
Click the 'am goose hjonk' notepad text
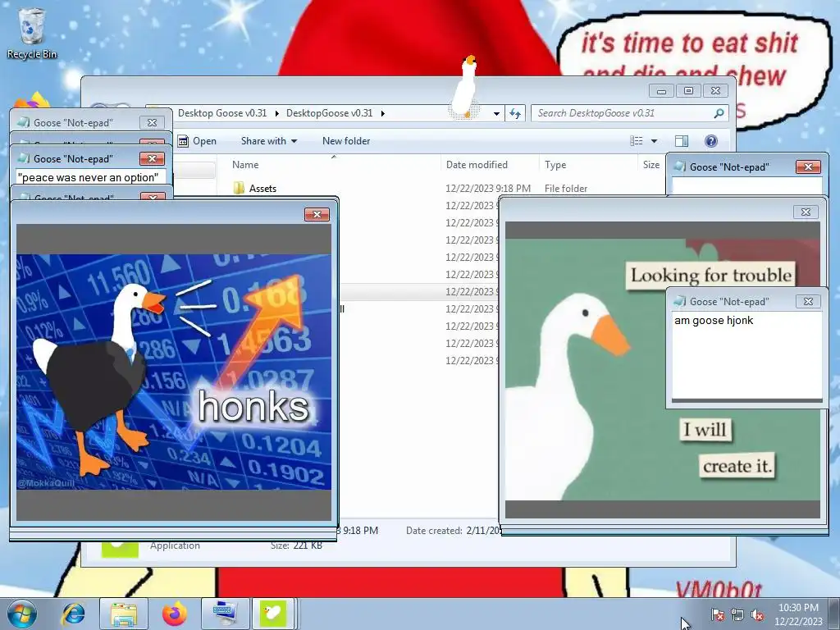[714, 321]
